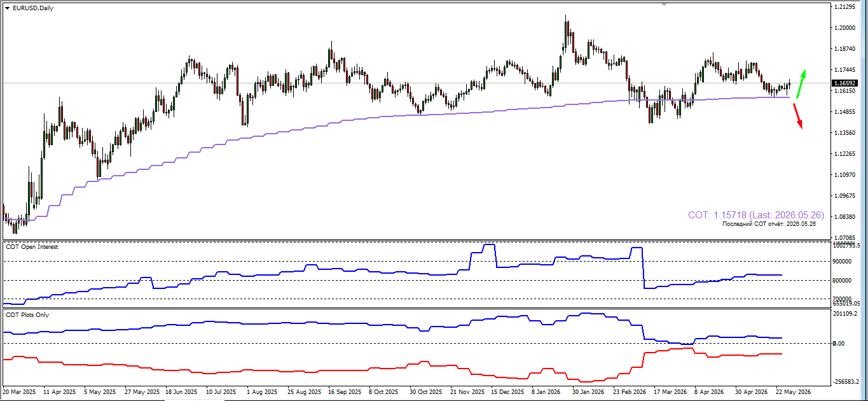Click the 1.08380 price scale value

844,217
